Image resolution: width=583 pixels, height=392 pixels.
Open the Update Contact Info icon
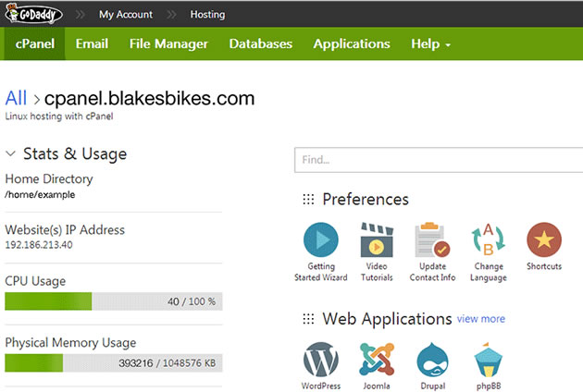[x=432, y=239]
